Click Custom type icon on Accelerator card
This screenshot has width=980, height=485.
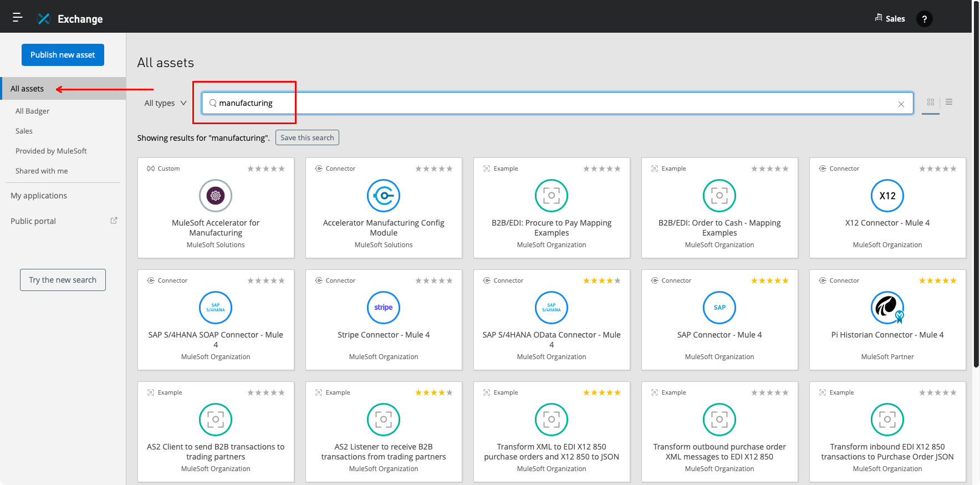coord(151,169)
